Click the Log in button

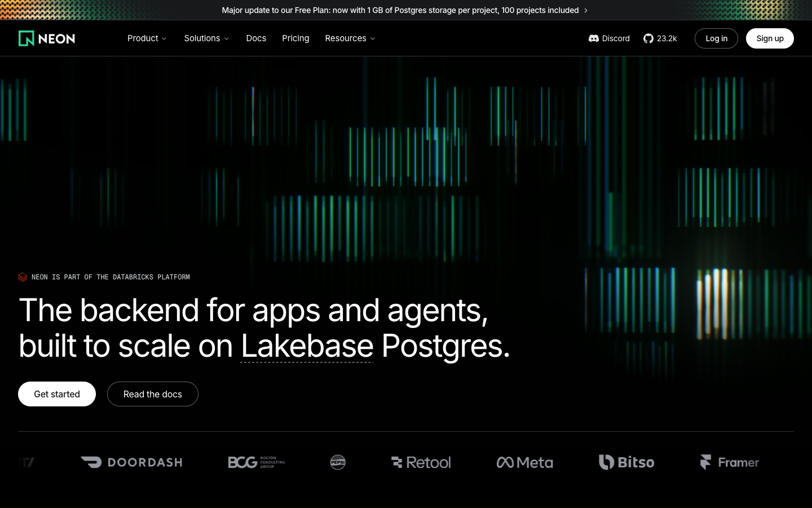click(x=716, y=38)
